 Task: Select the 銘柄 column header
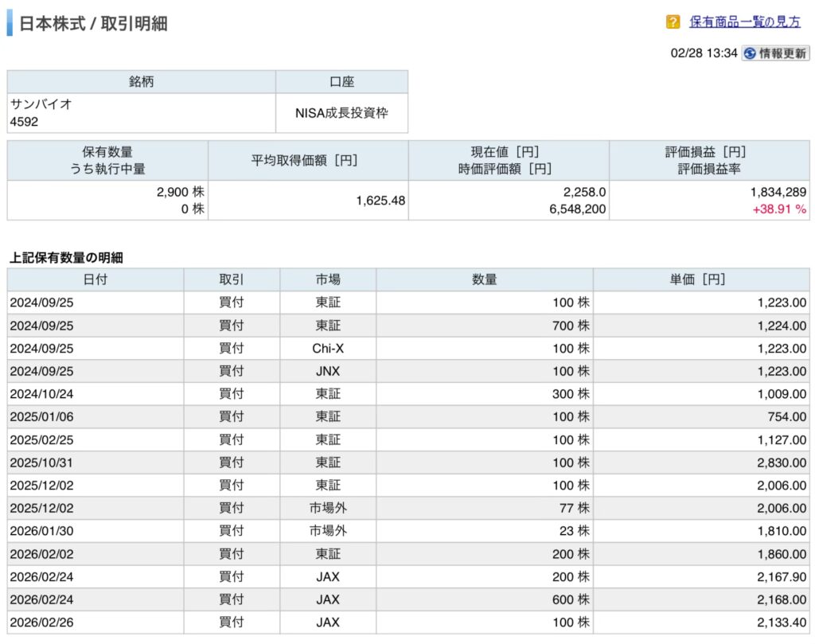tap(142, 82)
